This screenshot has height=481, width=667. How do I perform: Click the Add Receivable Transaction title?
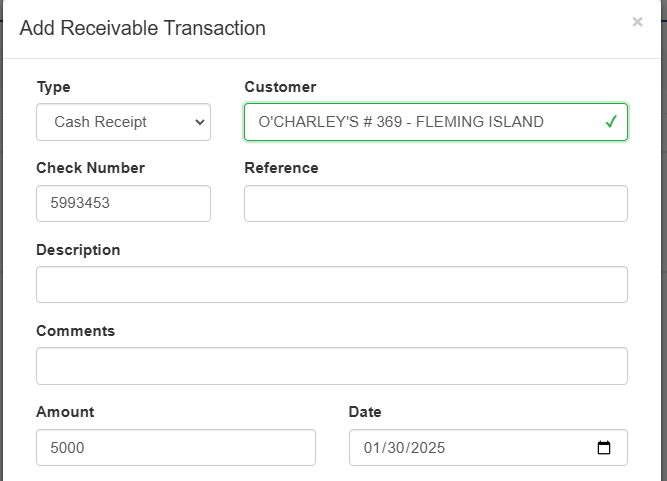(x=143, y=28)
